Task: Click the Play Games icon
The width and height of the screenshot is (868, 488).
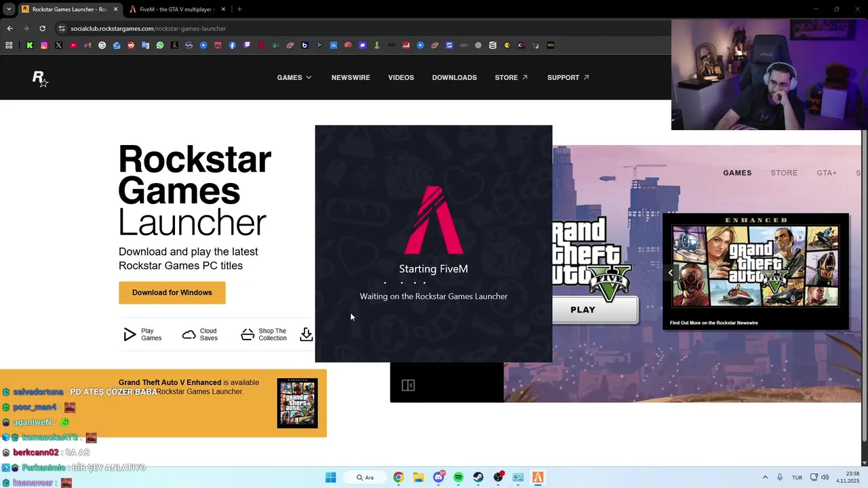Action: pyautogui.click(x=130, y=334)
